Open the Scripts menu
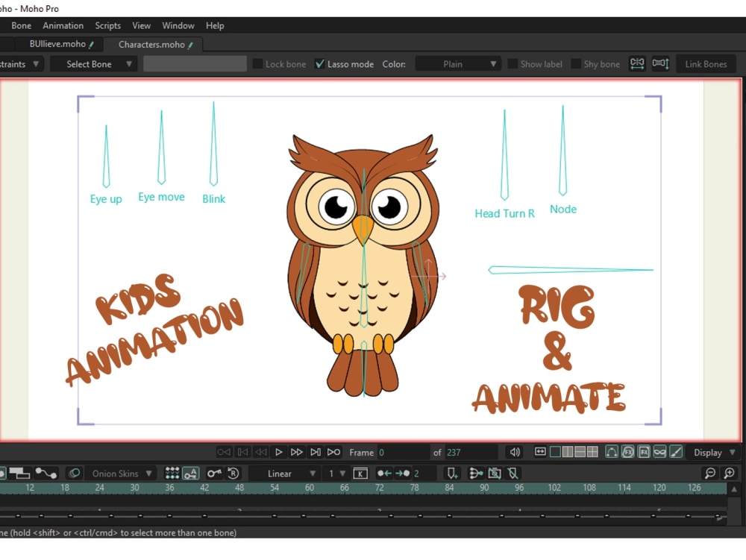 tap(107, 25)
